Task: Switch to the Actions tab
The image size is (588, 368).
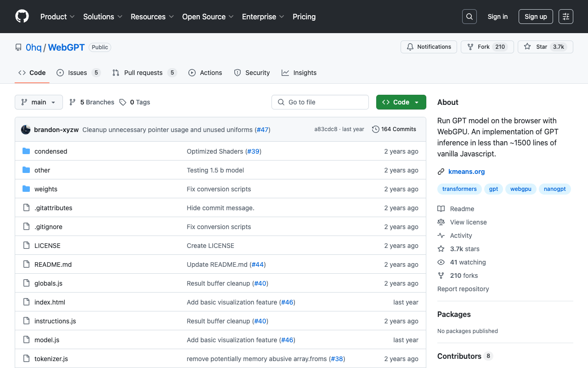Action: point(205,73)
